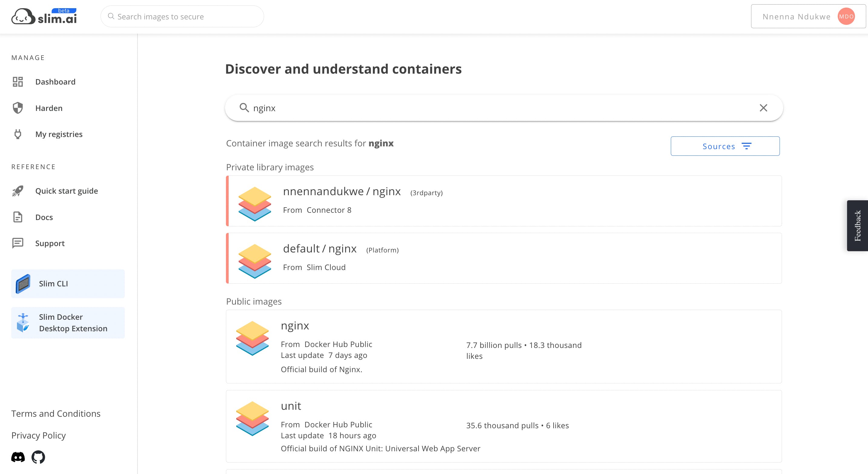
Task: Open the Feedback side tab
Action: point(857,225)
